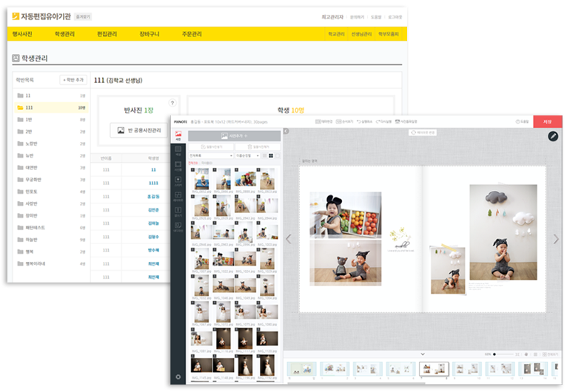Open the 편집관리 menu tab
The image size is (570, 392).
[x=107, y=34]
